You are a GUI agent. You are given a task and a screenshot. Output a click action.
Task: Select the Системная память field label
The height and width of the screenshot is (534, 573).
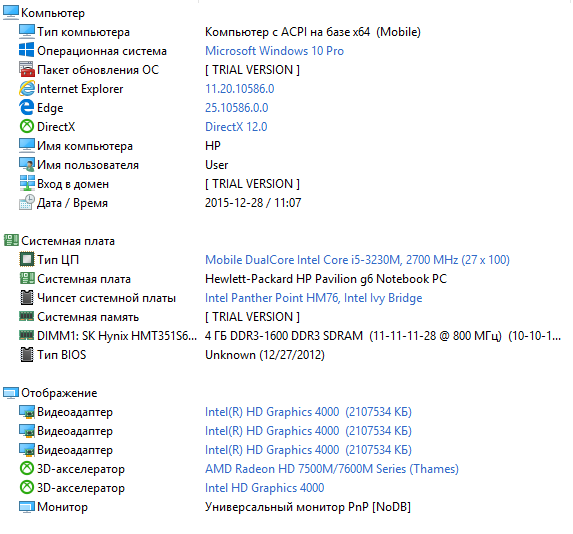click(x=88, y=317)
